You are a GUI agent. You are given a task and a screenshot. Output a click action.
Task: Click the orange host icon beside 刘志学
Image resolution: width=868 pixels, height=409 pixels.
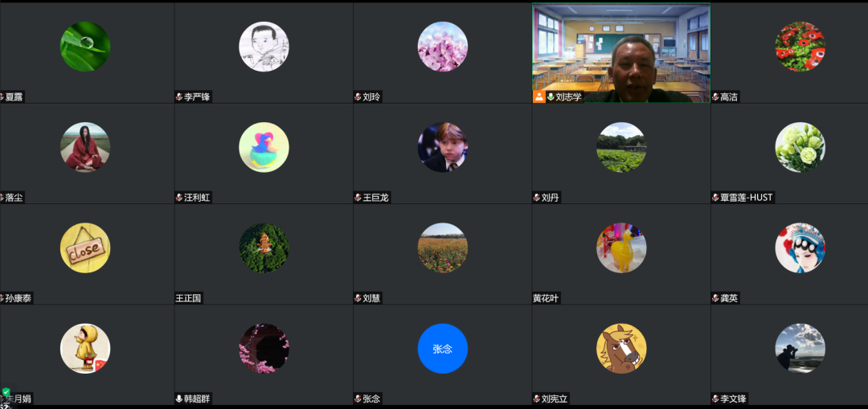[539, 97]
